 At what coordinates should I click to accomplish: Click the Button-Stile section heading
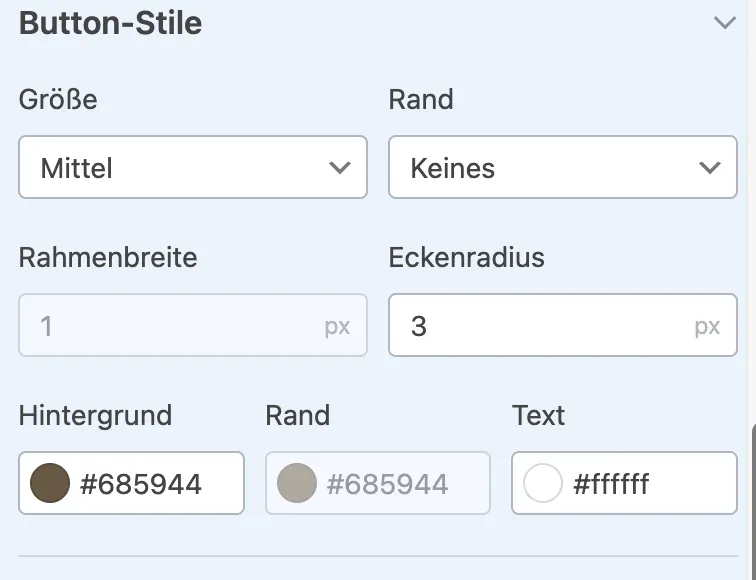coord(110,23)
